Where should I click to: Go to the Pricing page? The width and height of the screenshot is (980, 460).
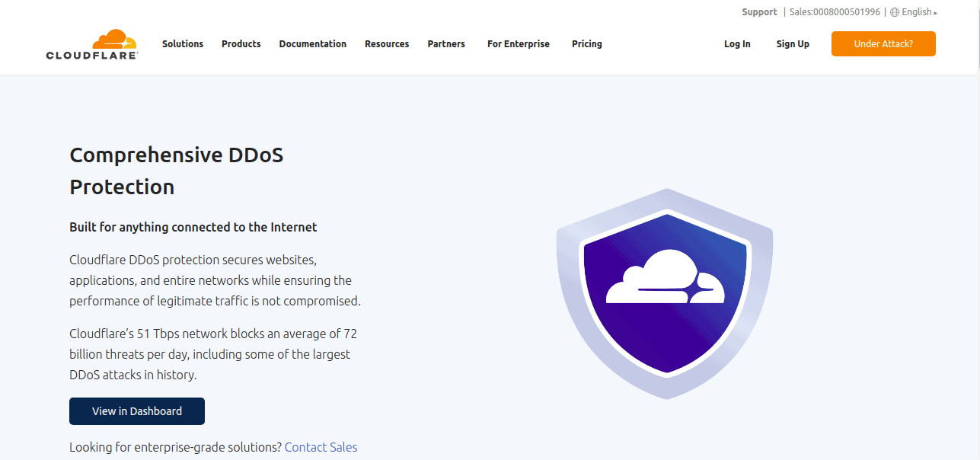coord(587,44)
